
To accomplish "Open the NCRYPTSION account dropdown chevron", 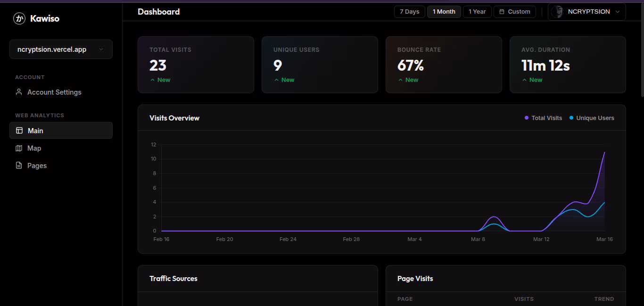I will [618, 12].
